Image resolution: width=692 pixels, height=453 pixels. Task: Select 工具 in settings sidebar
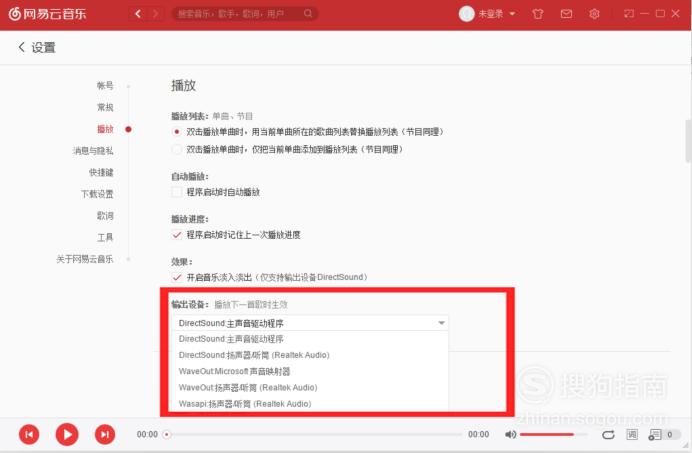tap(105, 238)
